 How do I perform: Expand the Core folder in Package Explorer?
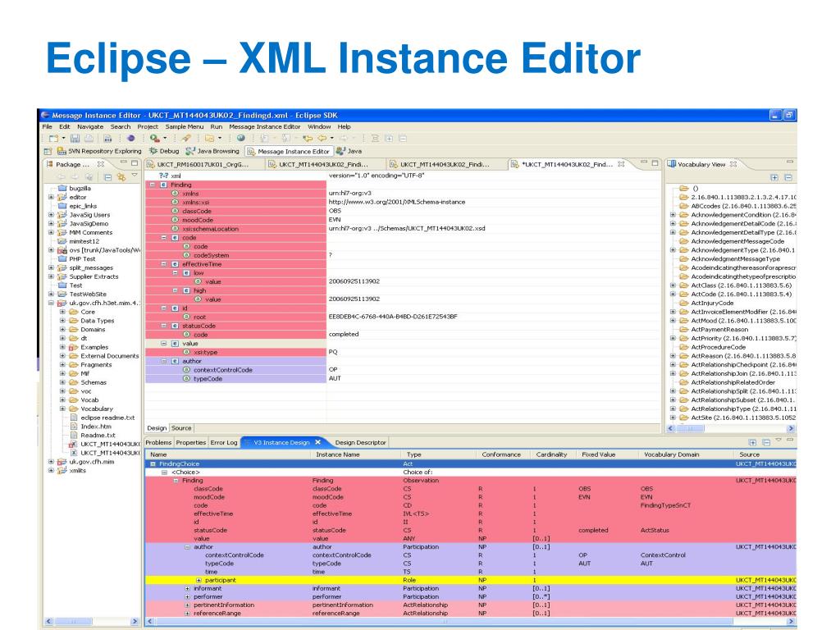click(62, 311)
